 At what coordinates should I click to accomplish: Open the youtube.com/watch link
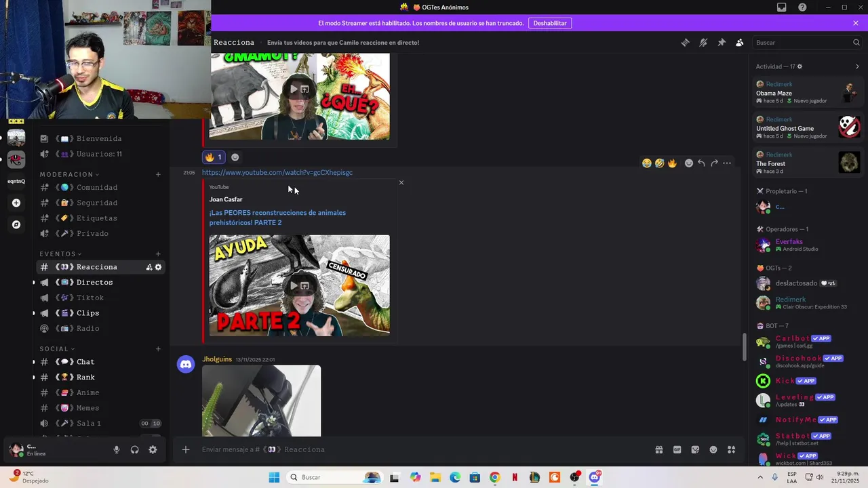[x=277, y=172]
